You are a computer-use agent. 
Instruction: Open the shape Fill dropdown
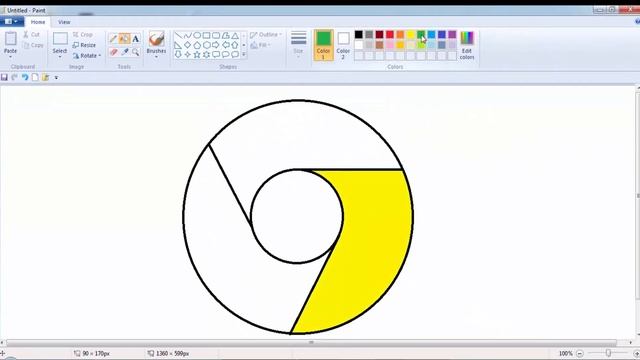[x=260, y=45]
